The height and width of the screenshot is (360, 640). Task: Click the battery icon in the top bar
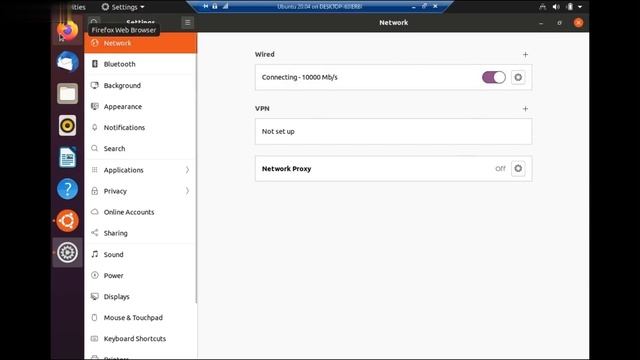(x=570, y=7)
